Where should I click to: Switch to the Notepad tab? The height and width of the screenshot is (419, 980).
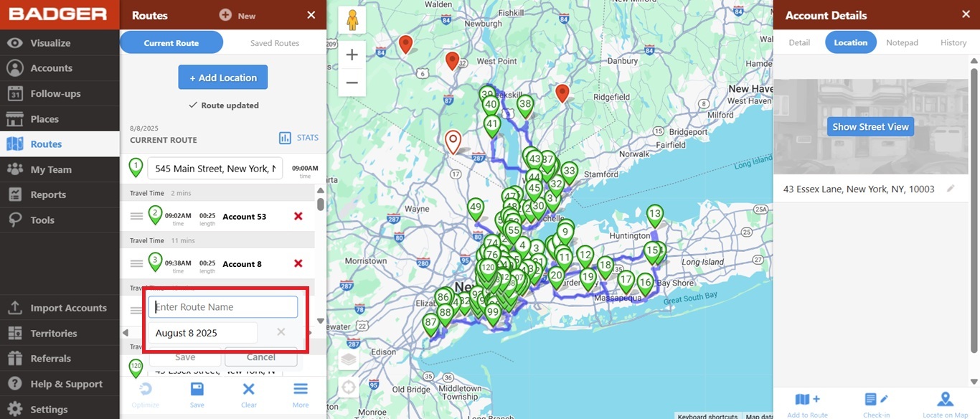click(x=902, y=43)
